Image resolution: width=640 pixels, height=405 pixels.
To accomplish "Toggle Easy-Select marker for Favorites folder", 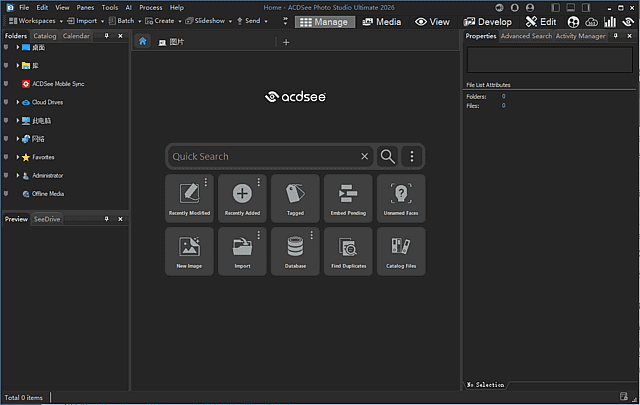I will tap(6, 157).
